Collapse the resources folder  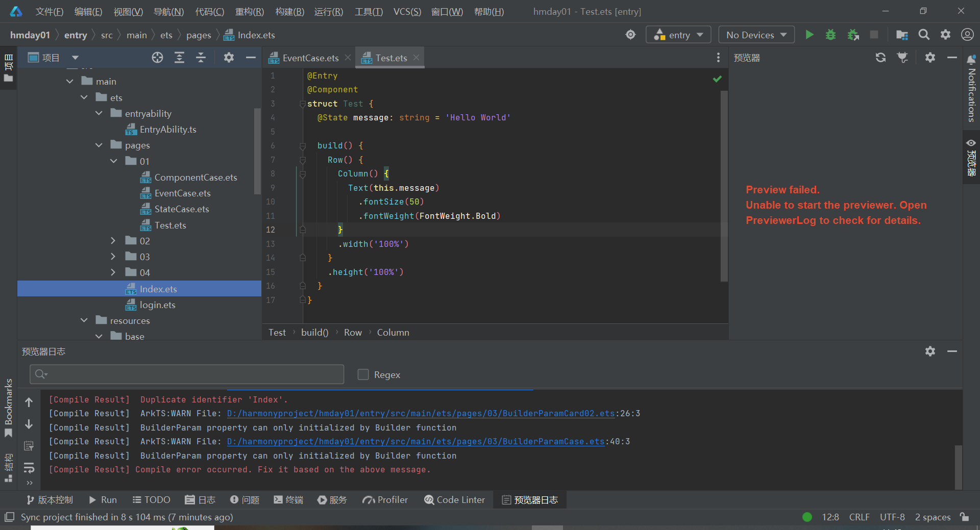(x=84, y=320)
